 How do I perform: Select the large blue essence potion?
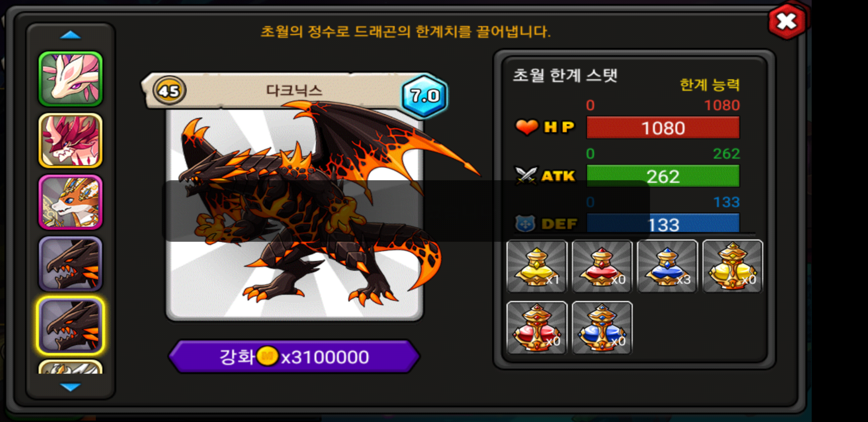[x=602, y=328]
